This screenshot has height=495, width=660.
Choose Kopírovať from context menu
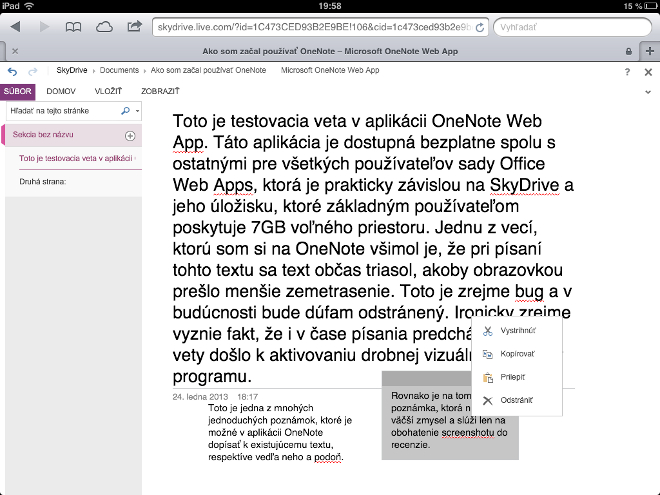(517, 354)
